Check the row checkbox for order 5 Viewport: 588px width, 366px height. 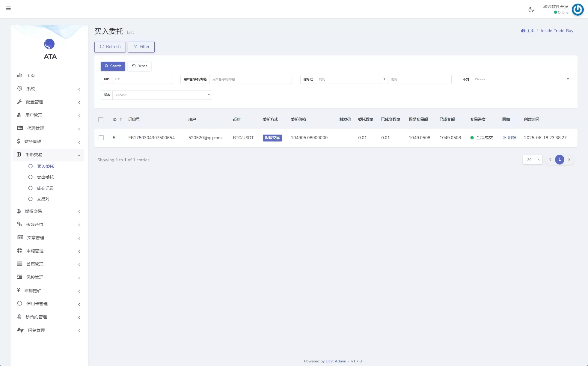101,138
